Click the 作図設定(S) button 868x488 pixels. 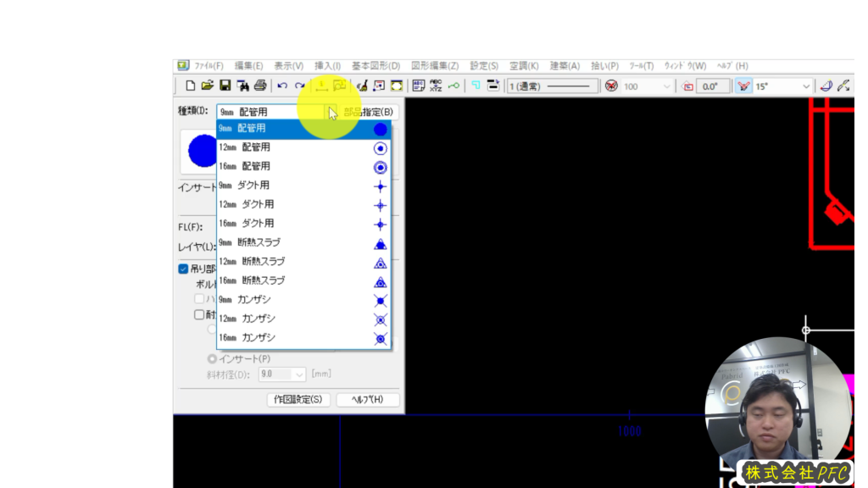tap(297, 399)
